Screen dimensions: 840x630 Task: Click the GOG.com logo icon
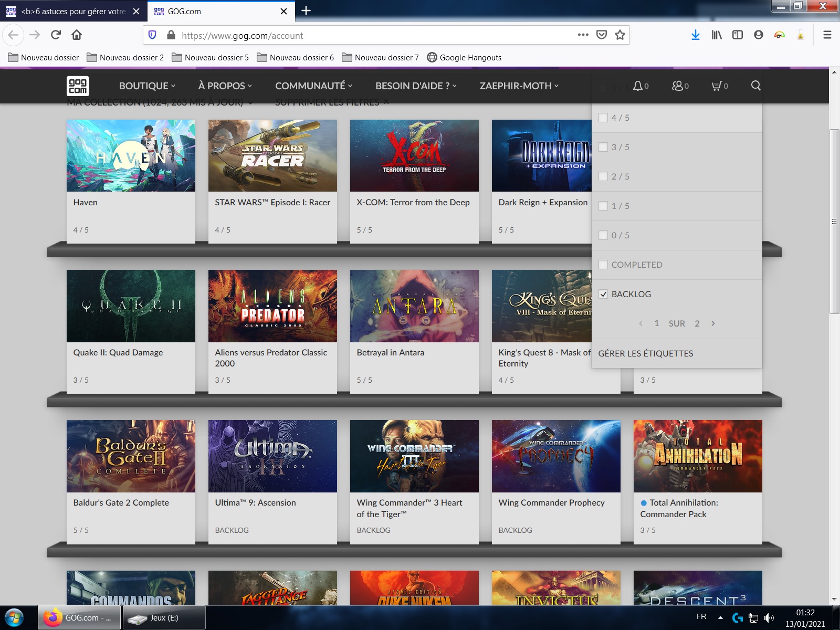[x=78, y=86]
